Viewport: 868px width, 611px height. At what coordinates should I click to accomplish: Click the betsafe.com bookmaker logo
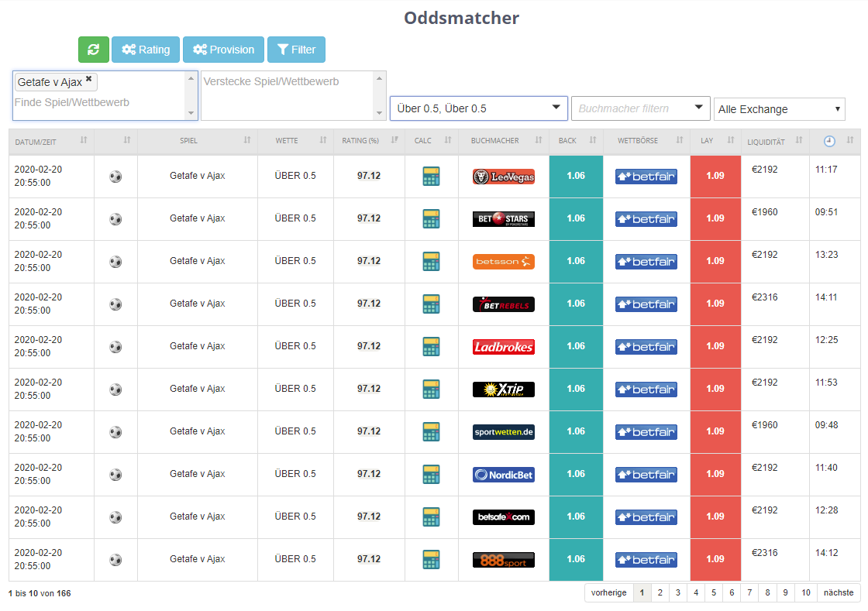click(x=504, y=517)
